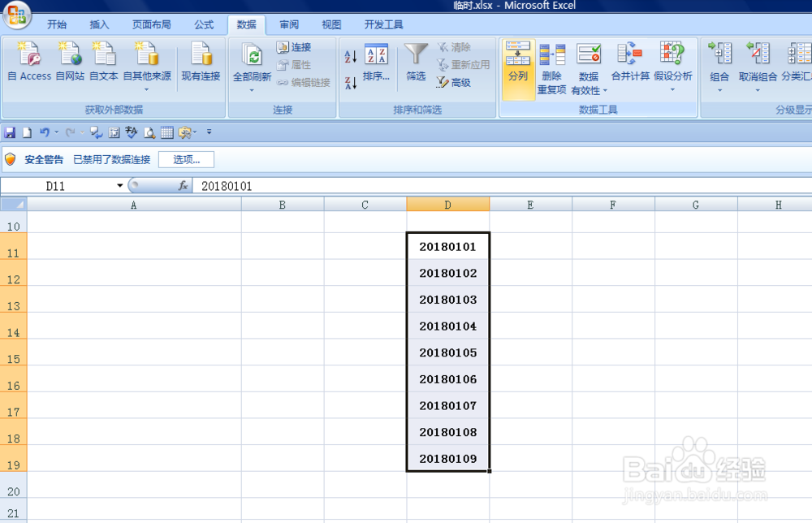
Task: Import data from website (自网站)
Action: (70, 62)
